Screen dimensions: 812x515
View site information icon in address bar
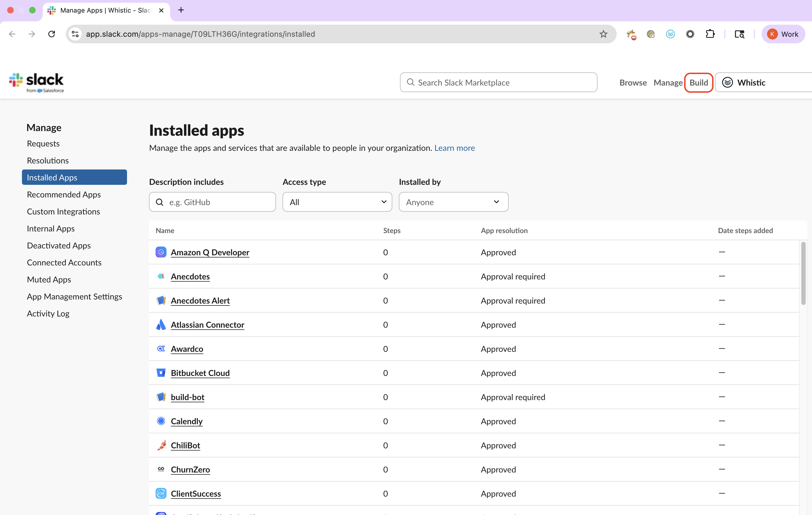75,34
